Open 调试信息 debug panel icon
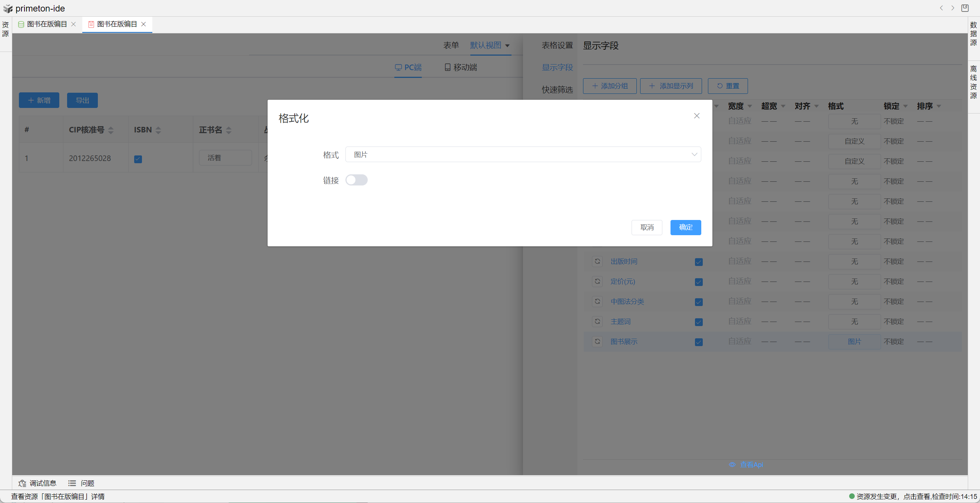The image size is (980, 503). pos(23,483)
